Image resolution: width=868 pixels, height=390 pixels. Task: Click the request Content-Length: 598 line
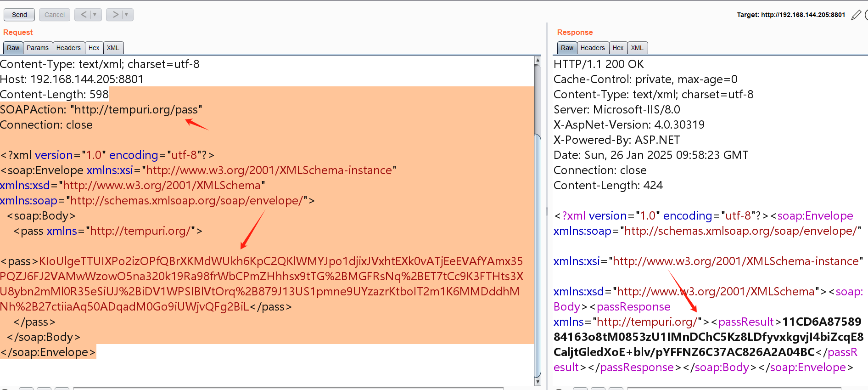point(54,94)
